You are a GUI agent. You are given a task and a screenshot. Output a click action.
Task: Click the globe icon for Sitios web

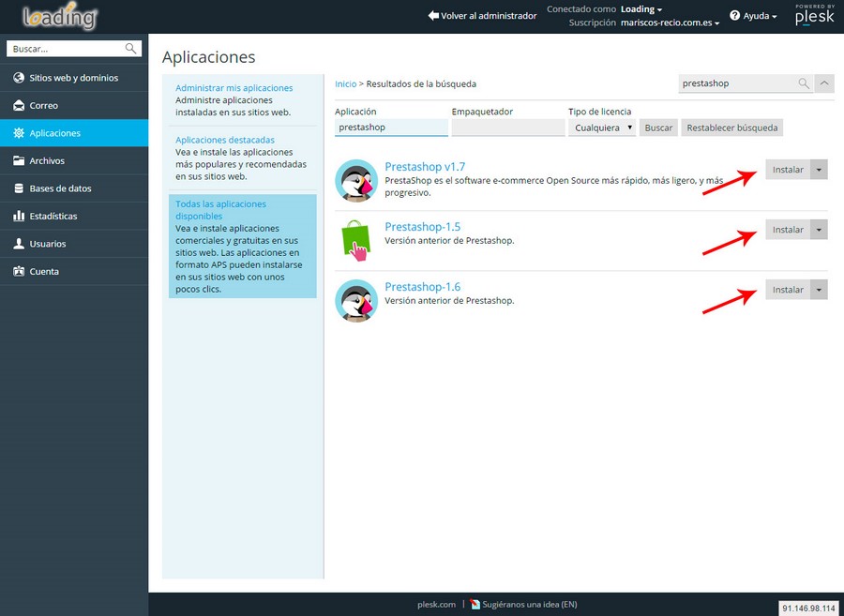tap(19, 78)
